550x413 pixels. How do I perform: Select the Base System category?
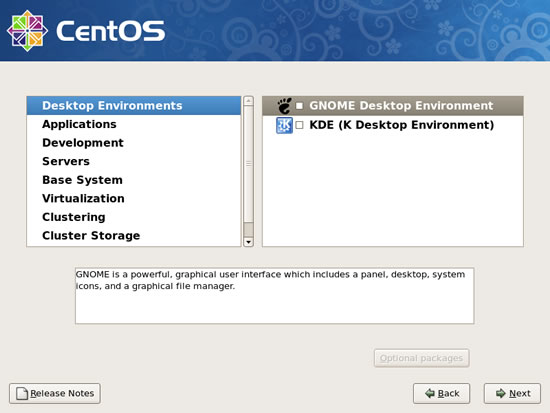[134, 180]
